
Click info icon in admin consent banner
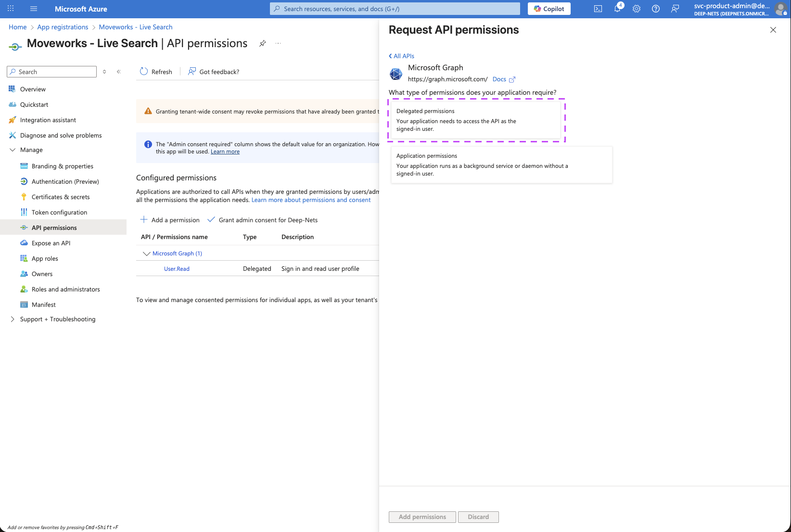click(148, 144)
